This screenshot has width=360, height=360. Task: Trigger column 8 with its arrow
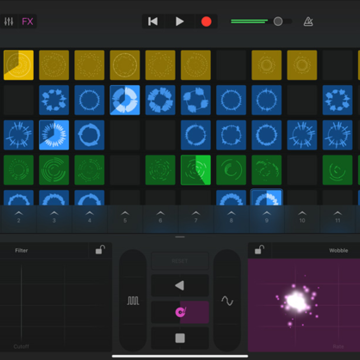pos(231,217)
